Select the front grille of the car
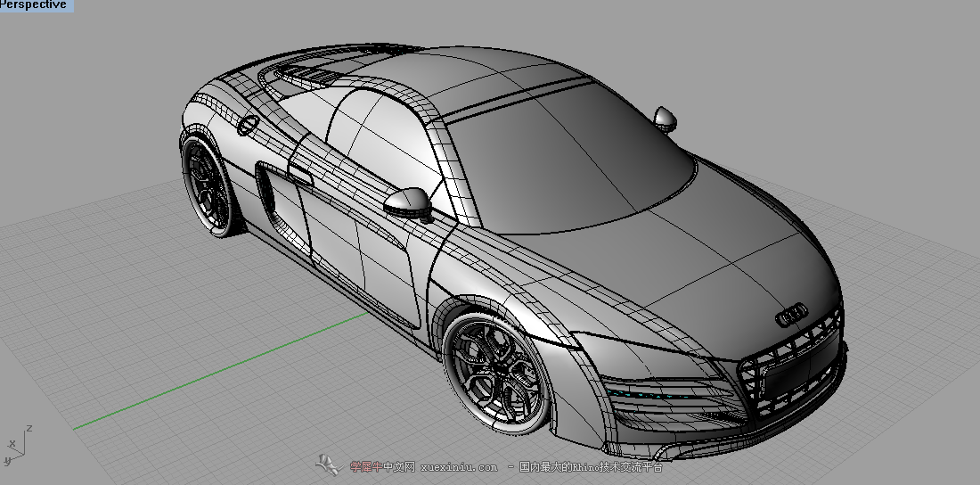The width and height of the screenshot is (980, 485). 793,365
